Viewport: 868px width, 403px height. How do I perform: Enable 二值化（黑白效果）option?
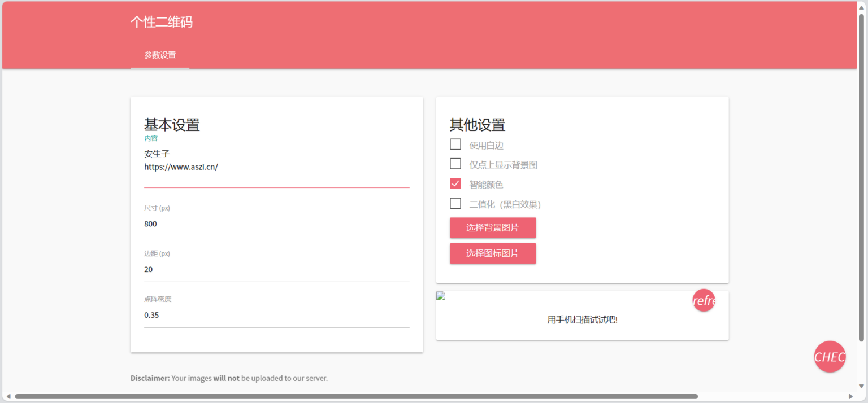tap(455, 203)
